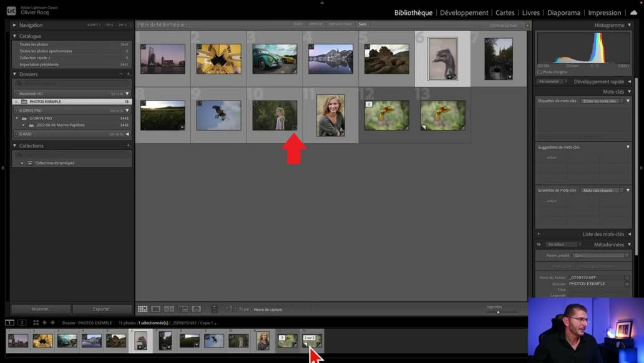Open the secondary display window icon
The image size is (644, 363).
click(x=21, y=322)
